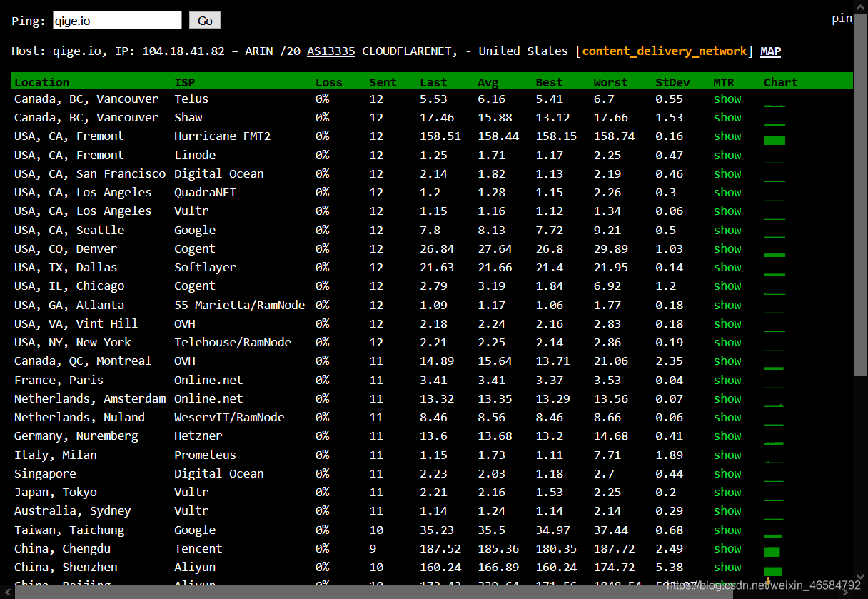Show MTR for Denver Cogent

point(727,248)
